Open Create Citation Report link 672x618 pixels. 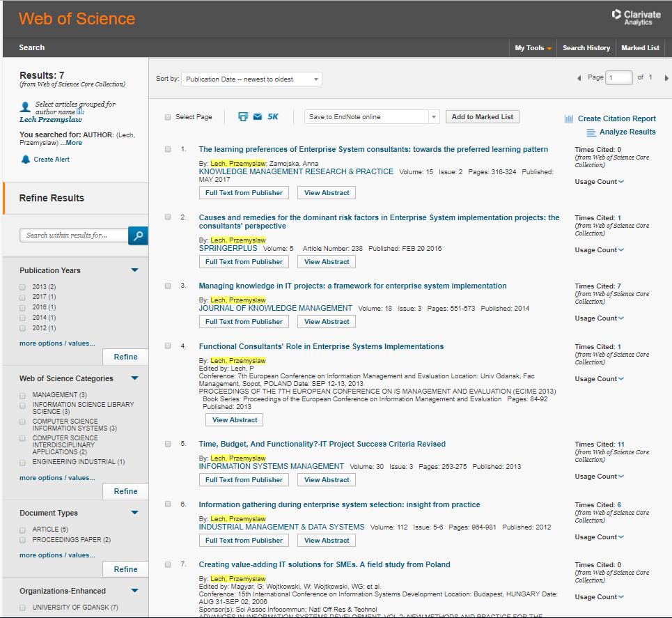coord(617,119)
